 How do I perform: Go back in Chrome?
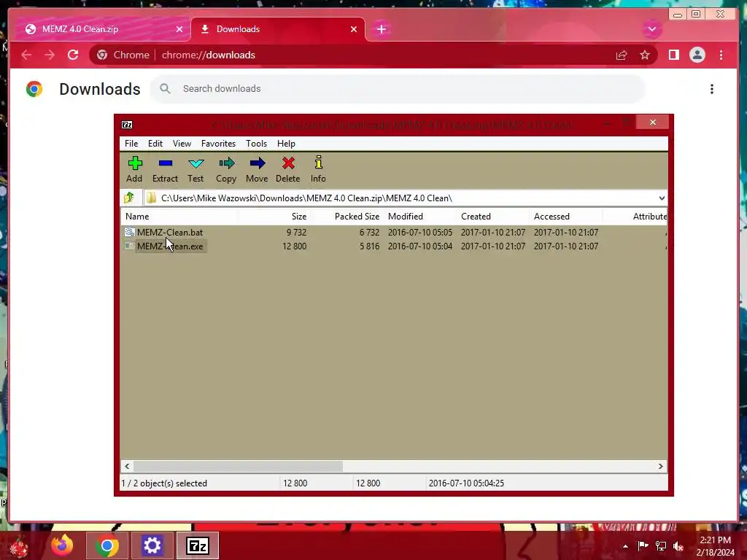26,55
